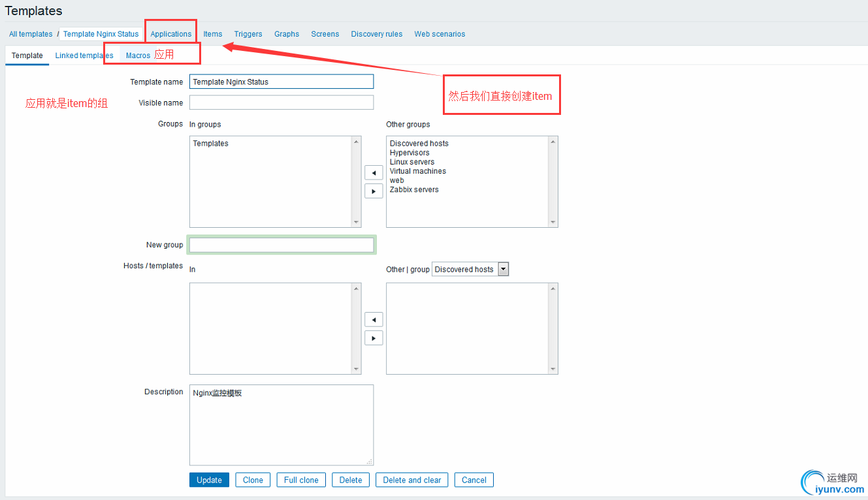Click the down scroll arrow of the hosts Other list
This screenshot has width=868, height=500.
(x=553, y=369)
